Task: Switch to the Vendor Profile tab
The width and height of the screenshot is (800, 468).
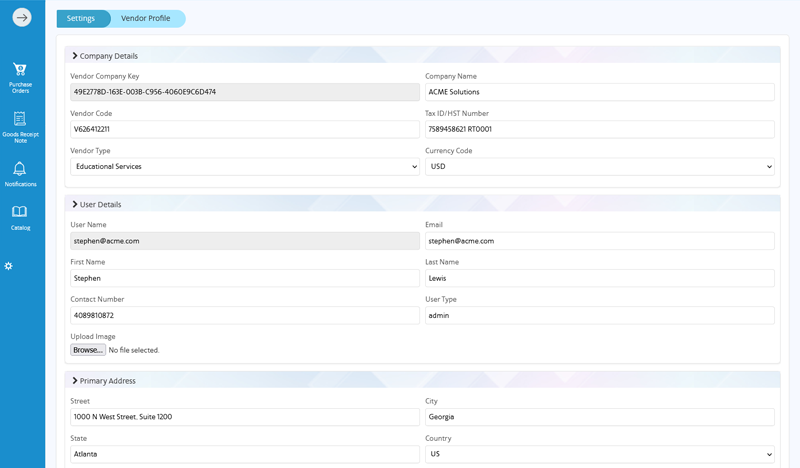Action: [x=146, y=18]
